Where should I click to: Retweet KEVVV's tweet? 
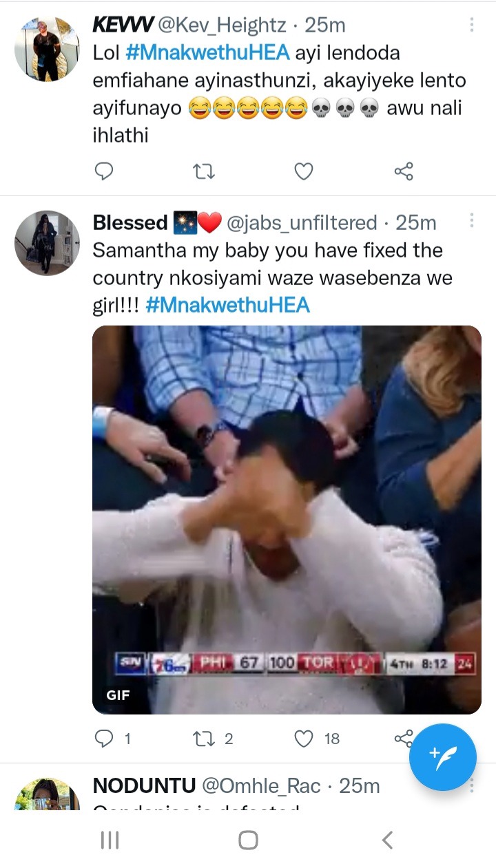coord(203,171)
